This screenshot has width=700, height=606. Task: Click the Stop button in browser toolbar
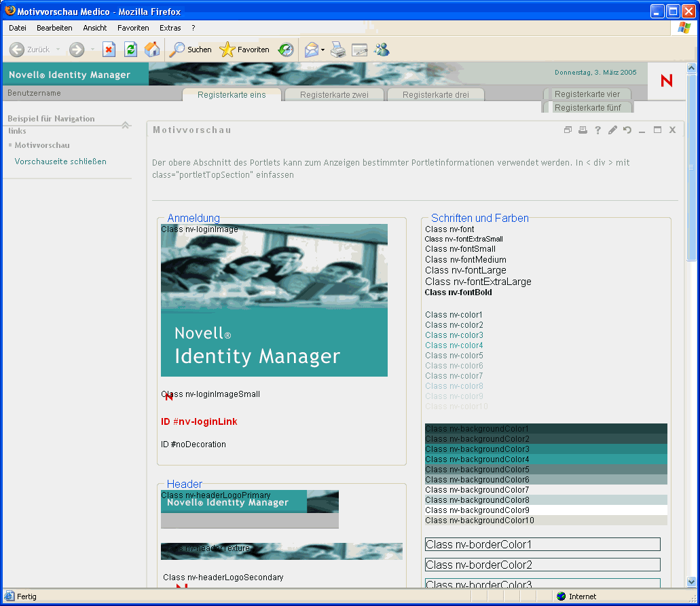point(109,50)
